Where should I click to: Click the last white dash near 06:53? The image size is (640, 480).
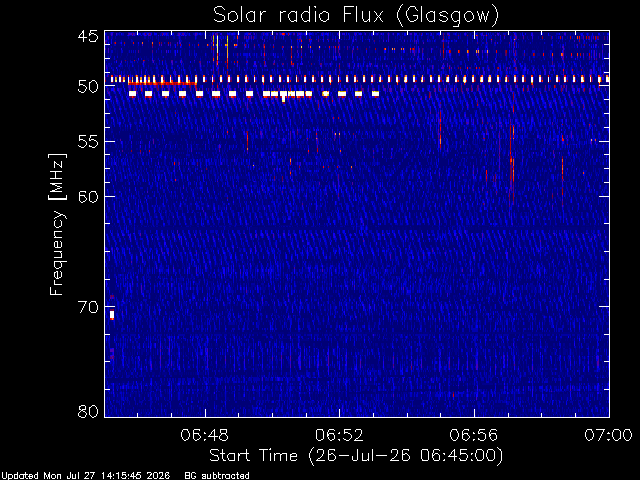click(375, 94)
